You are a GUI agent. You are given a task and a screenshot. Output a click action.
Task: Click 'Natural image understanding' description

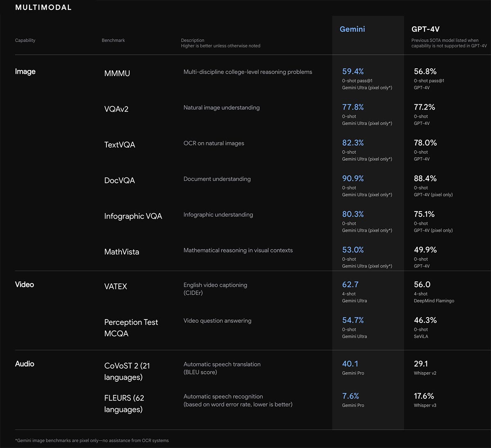coord(221,108)
